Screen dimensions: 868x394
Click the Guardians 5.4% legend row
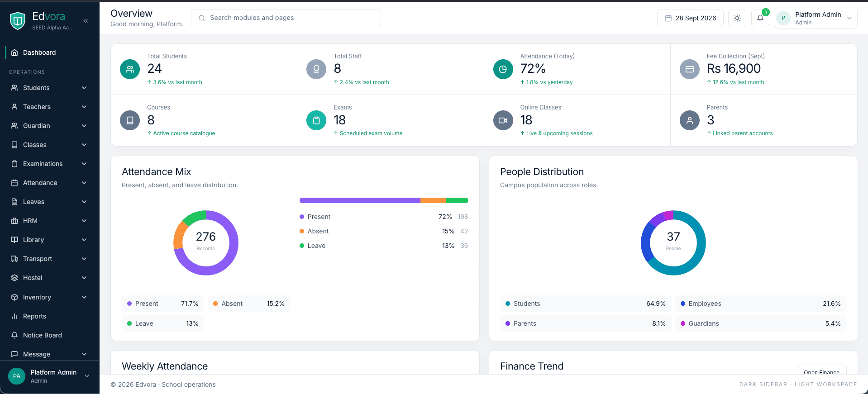click(x=761, y=323)
